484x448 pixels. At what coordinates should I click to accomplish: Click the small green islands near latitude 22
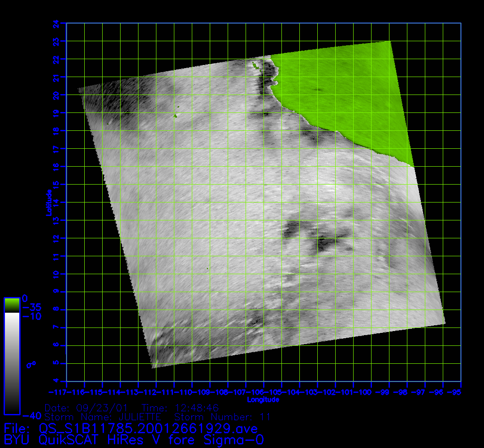pos(256,67)
